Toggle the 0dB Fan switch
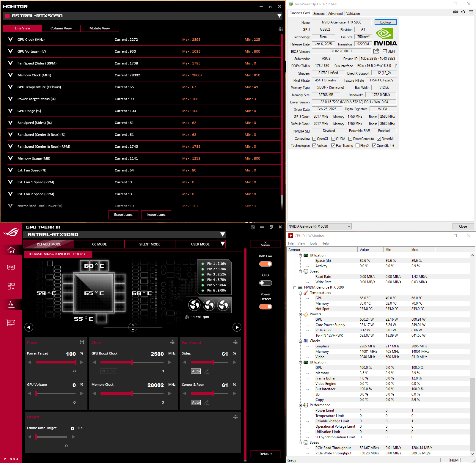476x463 pixels. point(266,264)
